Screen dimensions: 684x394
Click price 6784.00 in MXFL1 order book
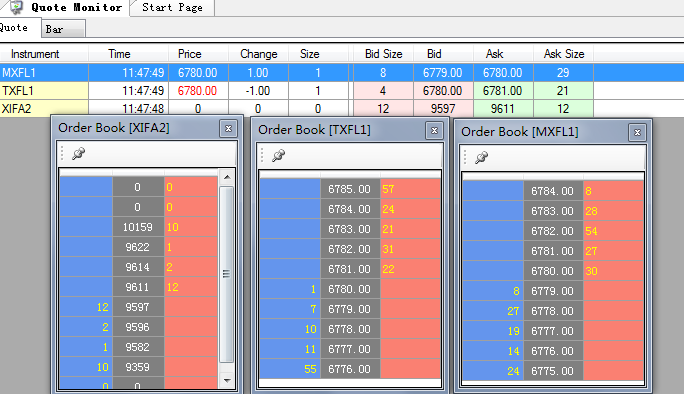click(x=552, y=191)
